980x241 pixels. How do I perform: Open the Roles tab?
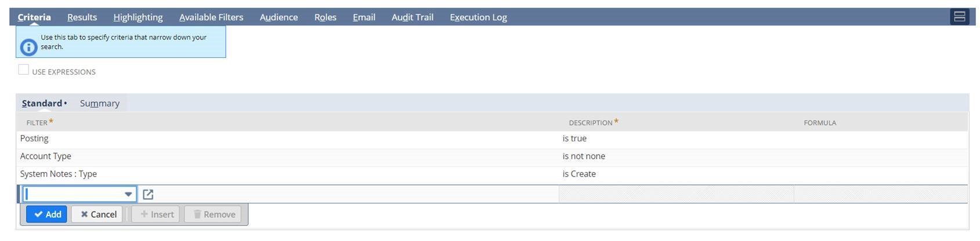[x=325, y=17]
